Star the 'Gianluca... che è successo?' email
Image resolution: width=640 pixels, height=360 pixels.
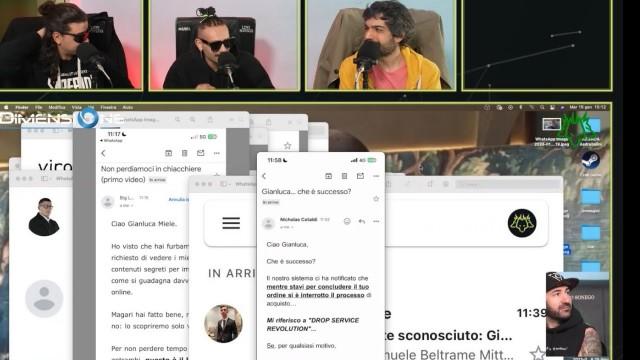[376, 199]
